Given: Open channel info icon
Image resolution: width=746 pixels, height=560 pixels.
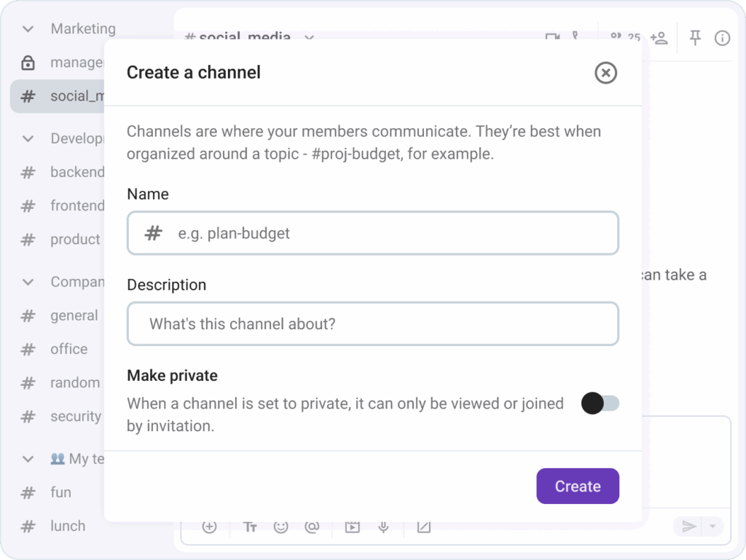Looking at the screenshot, I should coord(722,38).
